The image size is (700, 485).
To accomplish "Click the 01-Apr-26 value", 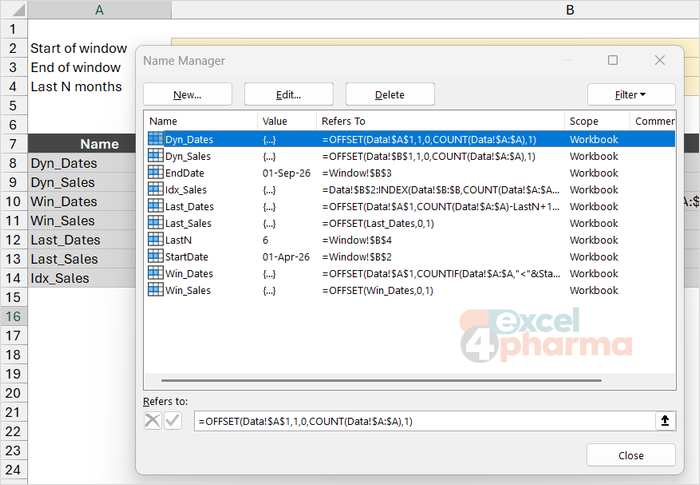I will coord(286,257).
